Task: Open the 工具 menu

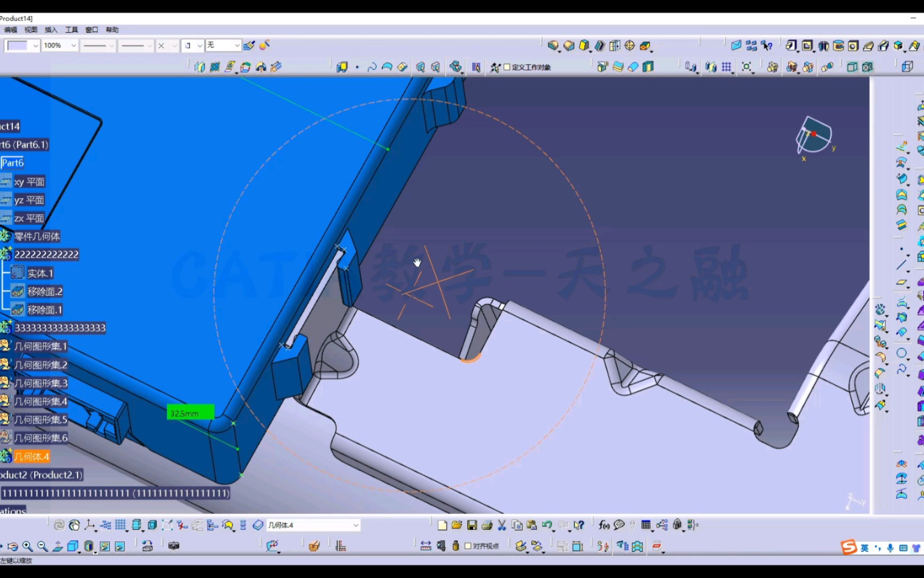Action: 72,30
